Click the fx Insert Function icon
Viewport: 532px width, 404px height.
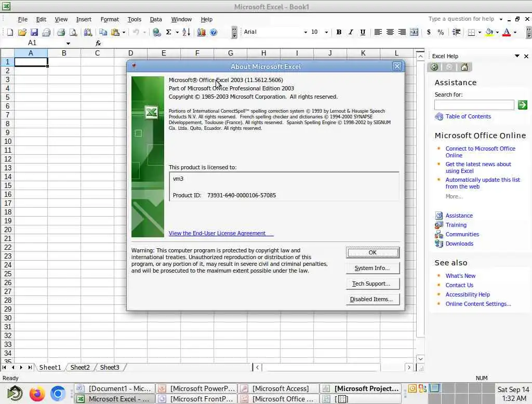98,43
